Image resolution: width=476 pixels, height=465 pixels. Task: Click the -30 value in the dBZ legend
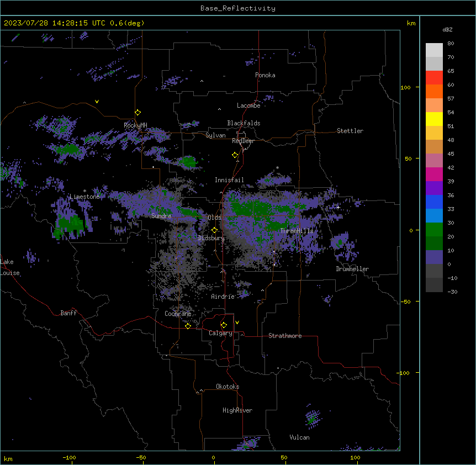(452, 292)
